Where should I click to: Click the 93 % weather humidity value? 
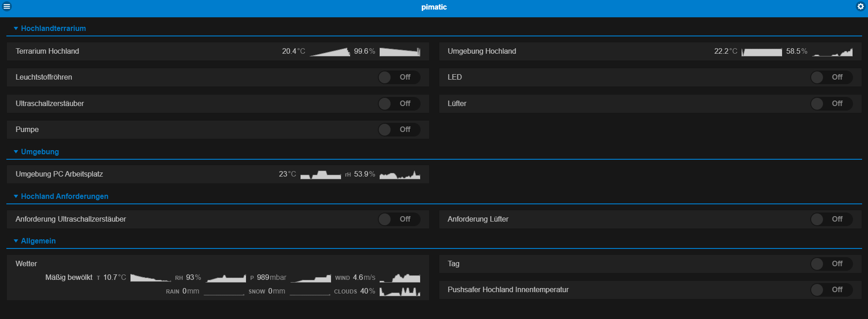193,278
